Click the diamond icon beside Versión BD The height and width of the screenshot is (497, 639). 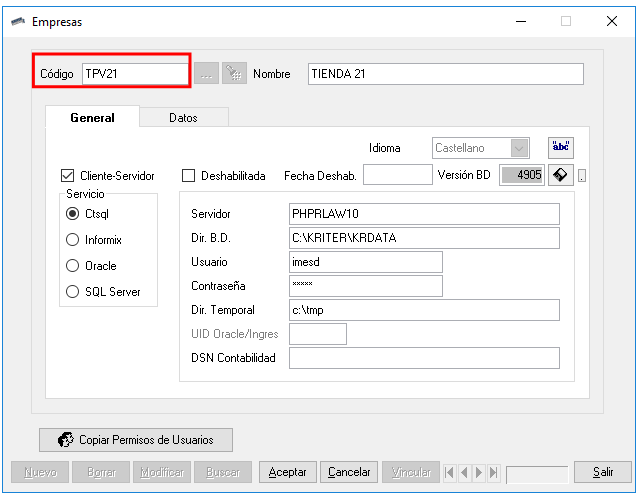coord(561,176)
